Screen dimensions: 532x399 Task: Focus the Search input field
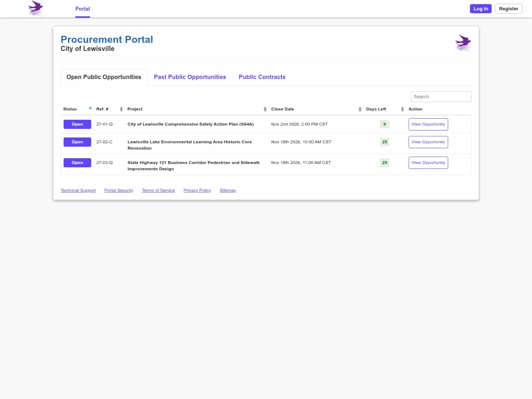click(441, 96)
